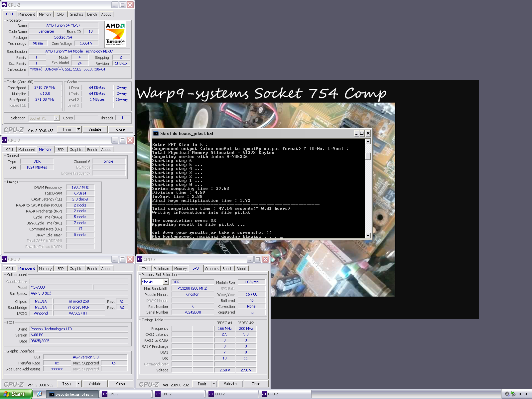Click the Chipset value nForce3 250
Screen dimensions: 532x399
(x=79, y=302)
